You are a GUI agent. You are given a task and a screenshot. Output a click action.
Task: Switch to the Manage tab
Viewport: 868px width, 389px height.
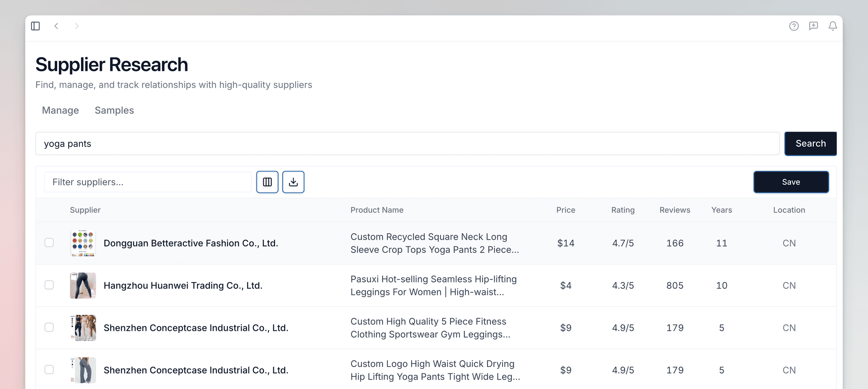60,110
